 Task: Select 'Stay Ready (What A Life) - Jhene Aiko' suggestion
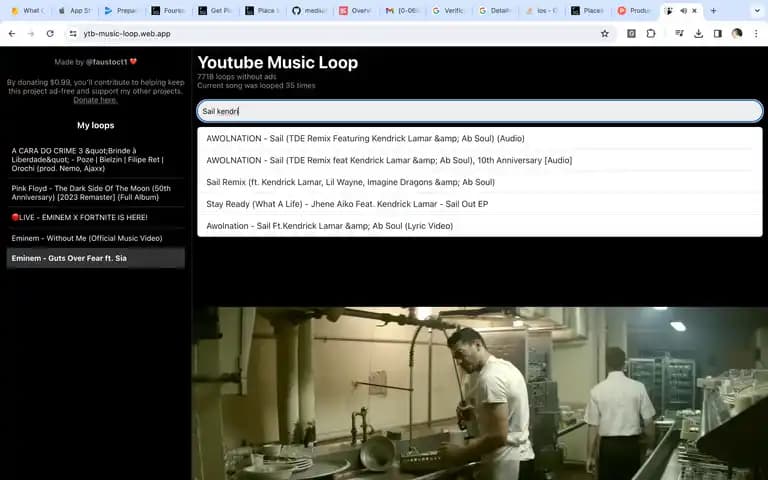pos(480,204)
